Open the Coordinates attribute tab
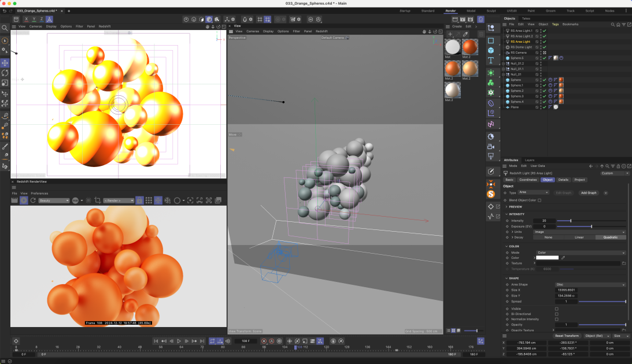The height and width of the screenshot is (364, 632). tap(527, 180)
